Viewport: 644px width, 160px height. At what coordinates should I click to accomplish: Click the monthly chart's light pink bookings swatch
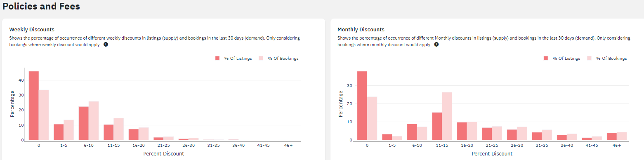click(x=590, y=58)
